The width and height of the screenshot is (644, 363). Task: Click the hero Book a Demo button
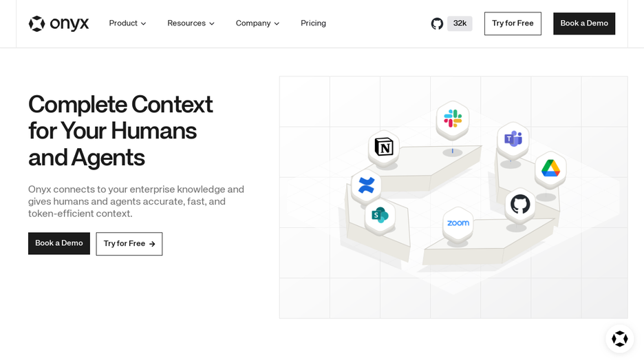click(x=59, y=243)
